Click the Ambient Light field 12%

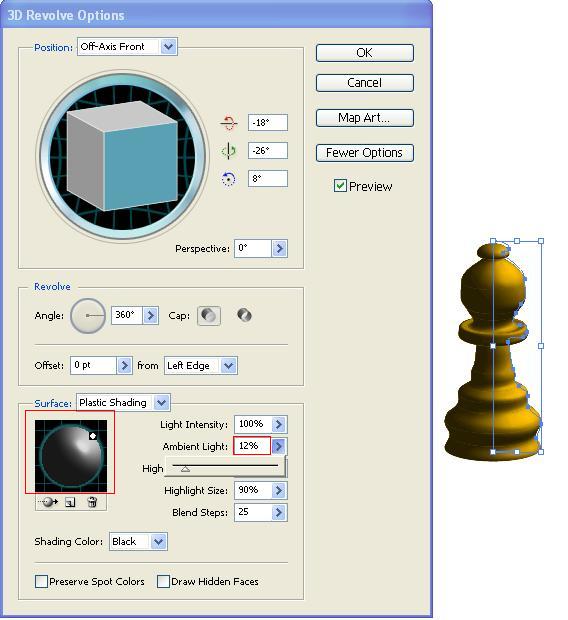252,446
